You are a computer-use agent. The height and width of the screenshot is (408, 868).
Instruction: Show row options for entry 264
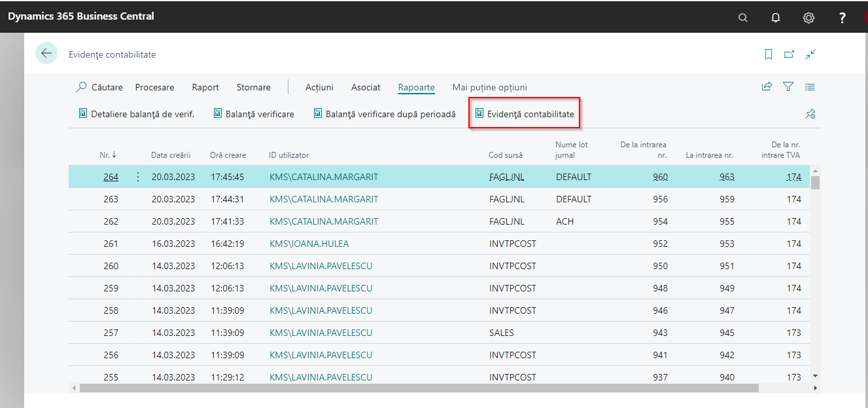[x=137, y=177]
